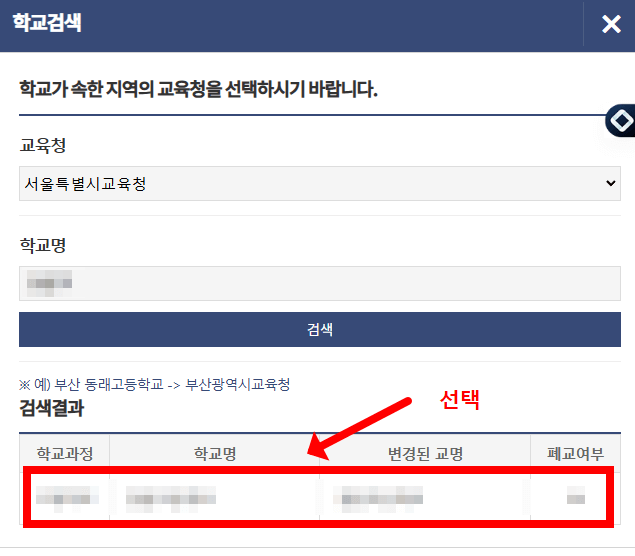
Task: Click the result row's 폐교여부 cell
Action: [x=575, y=496]
